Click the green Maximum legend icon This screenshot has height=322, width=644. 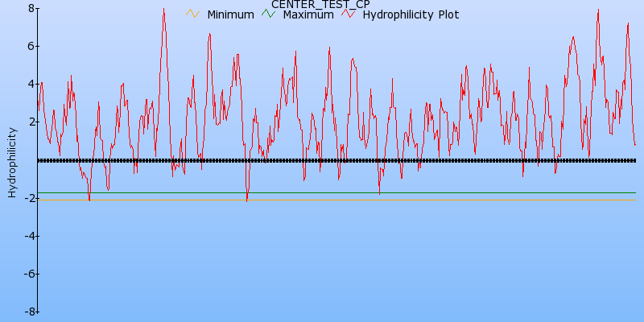pos(268,14)
